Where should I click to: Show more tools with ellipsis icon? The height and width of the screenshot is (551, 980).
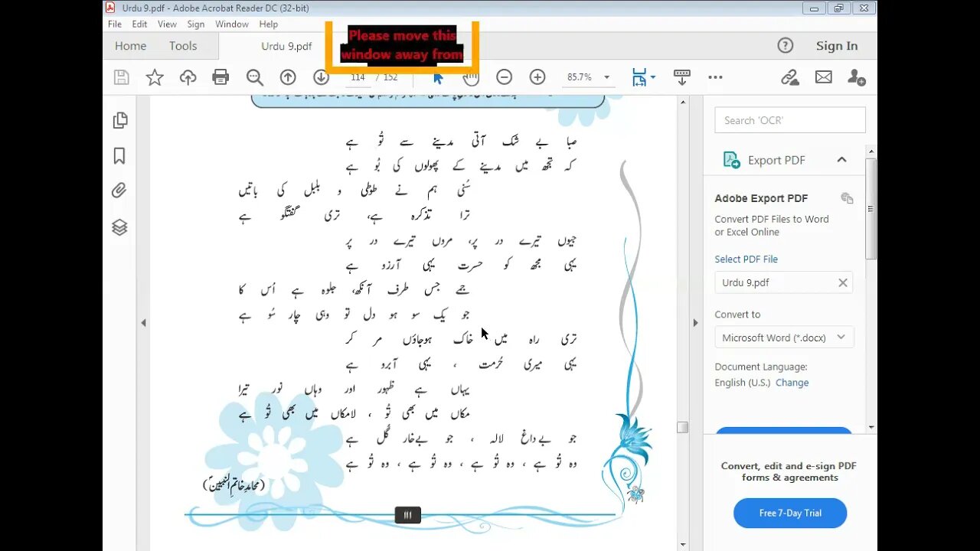pos(715,77)
